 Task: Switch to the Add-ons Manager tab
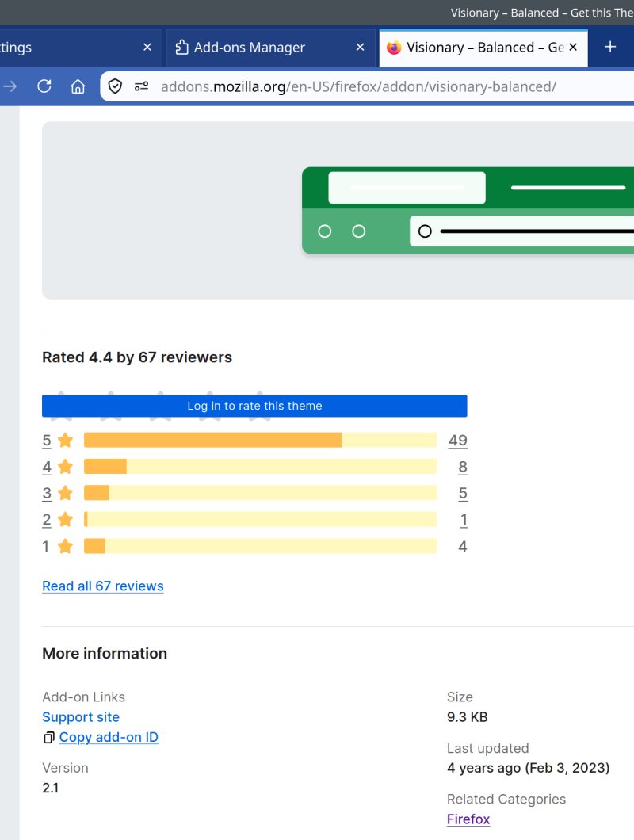271,47
